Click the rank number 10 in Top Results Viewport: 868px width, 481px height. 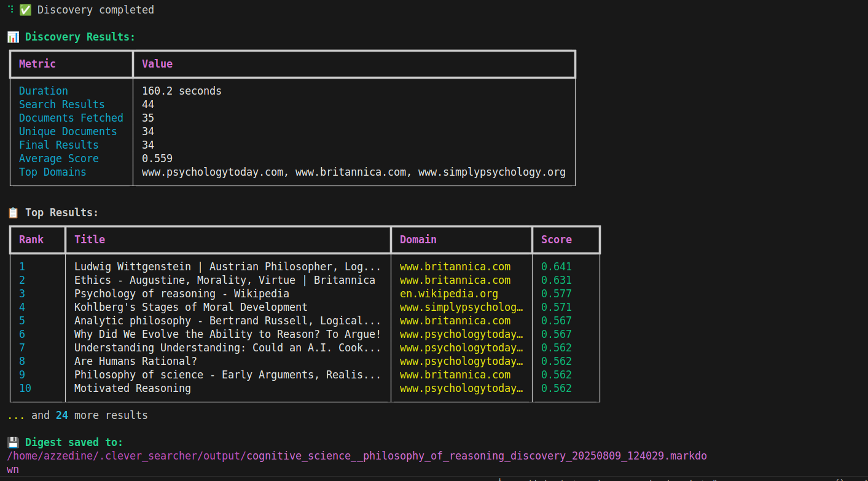click(25, 388)
